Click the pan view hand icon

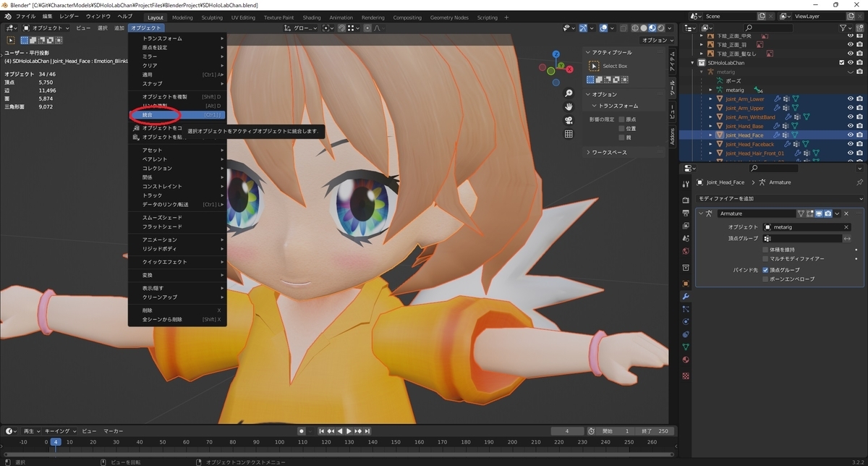coord(569,106)
